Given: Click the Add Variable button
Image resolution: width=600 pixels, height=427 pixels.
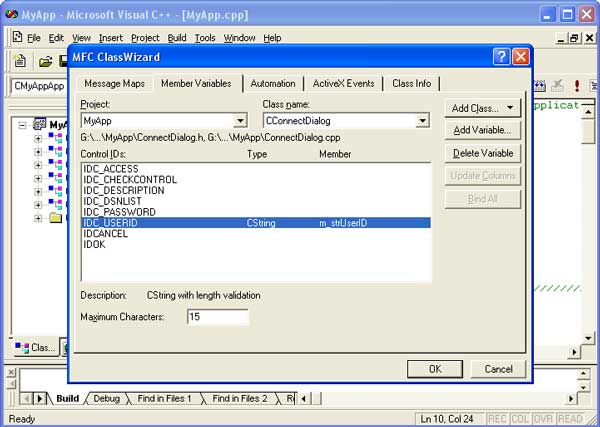Looking at the screenshot, I should click(x=483, y=130).
